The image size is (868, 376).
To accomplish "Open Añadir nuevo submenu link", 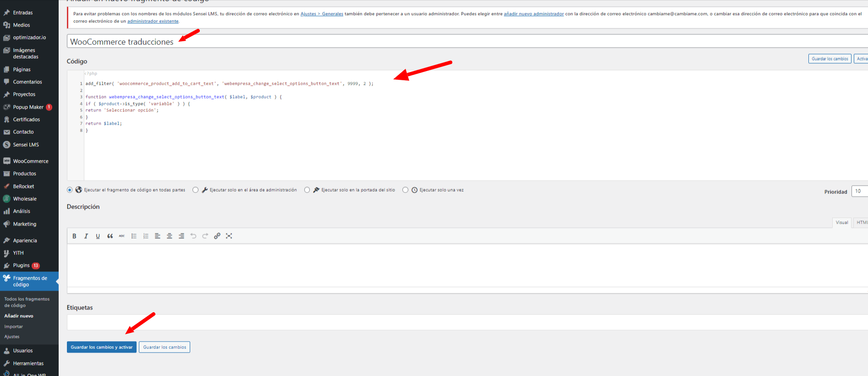I will pyautogui.click(x=19, y=316).
